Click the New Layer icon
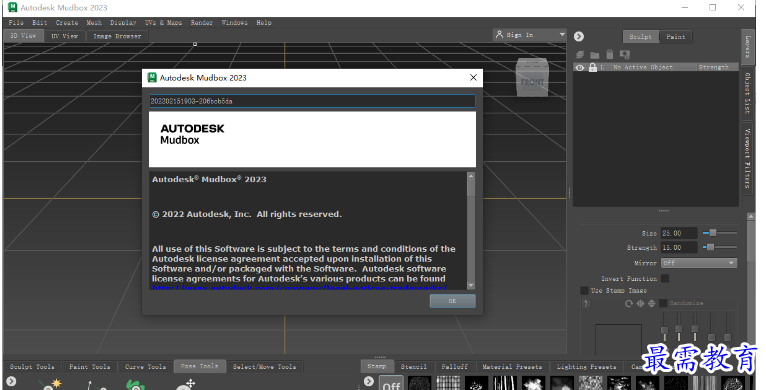 click(x=580, y=54)
